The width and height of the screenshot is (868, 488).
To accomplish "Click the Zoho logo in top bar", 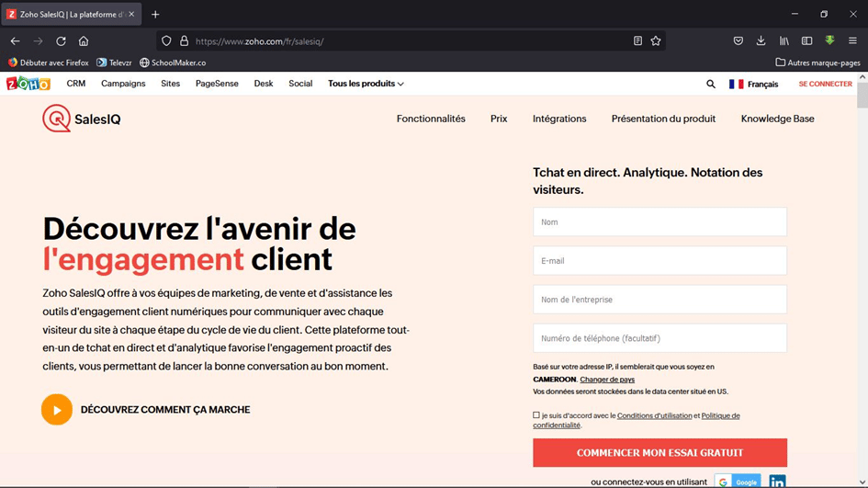I will tap(28, 84).
